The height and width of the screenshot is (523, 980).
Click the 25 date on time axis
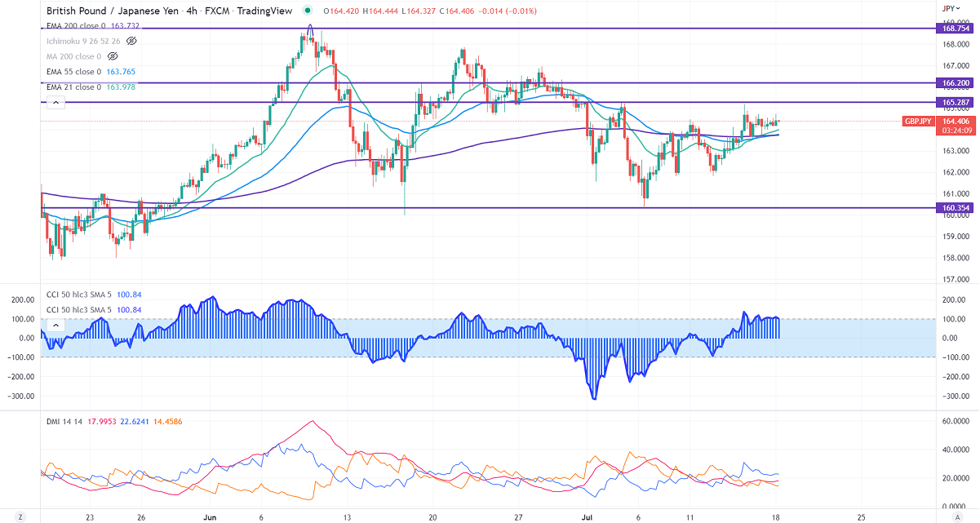tap(861, 516)
